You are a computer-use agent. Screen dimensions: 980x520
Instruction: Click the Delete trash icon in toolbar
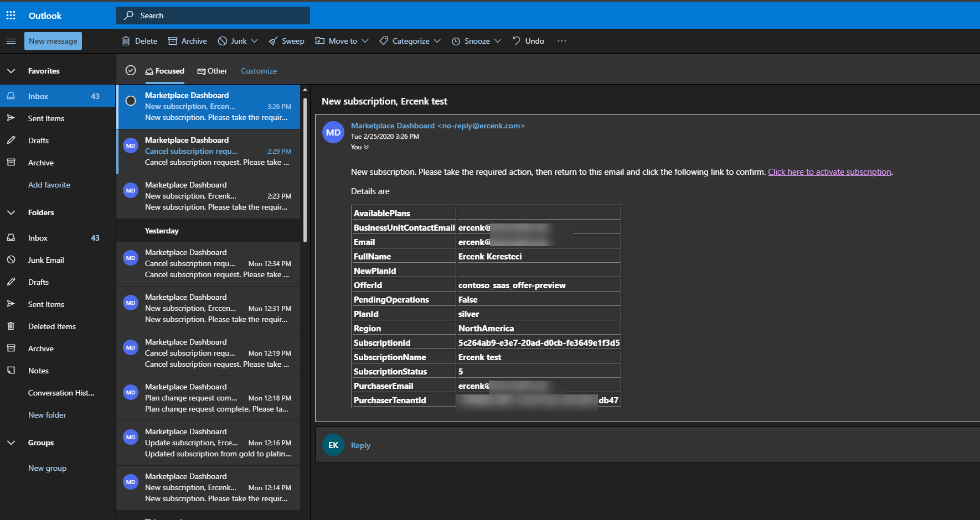tap(126, 41)
